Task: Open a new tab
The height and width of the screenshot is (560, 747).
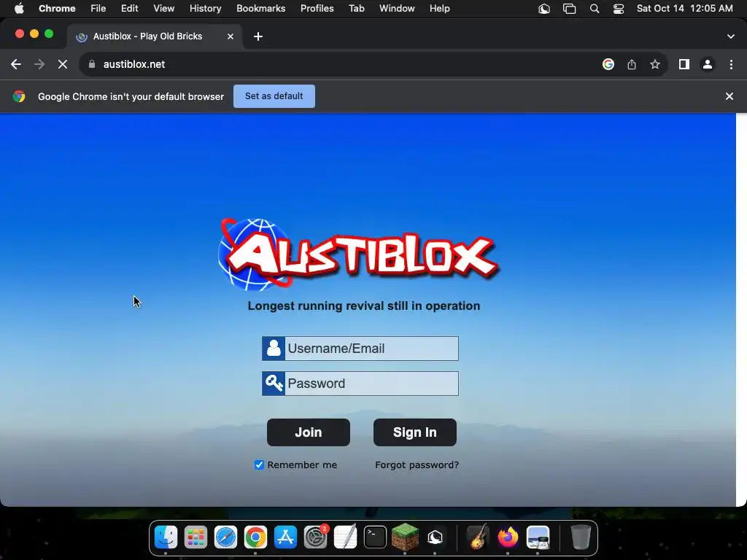Action: point(258,36)
